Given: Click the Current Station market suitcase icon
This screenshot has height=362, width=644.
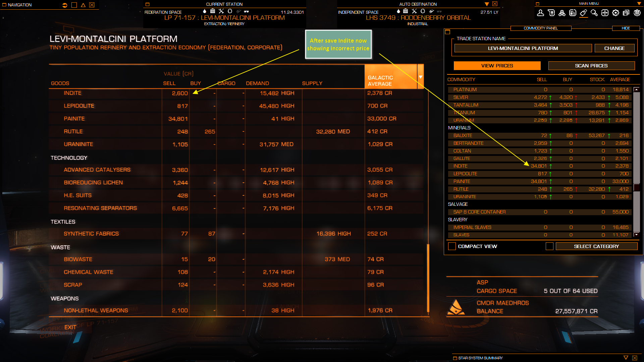Looking at the screenshot, I should [x=213, y=11].
